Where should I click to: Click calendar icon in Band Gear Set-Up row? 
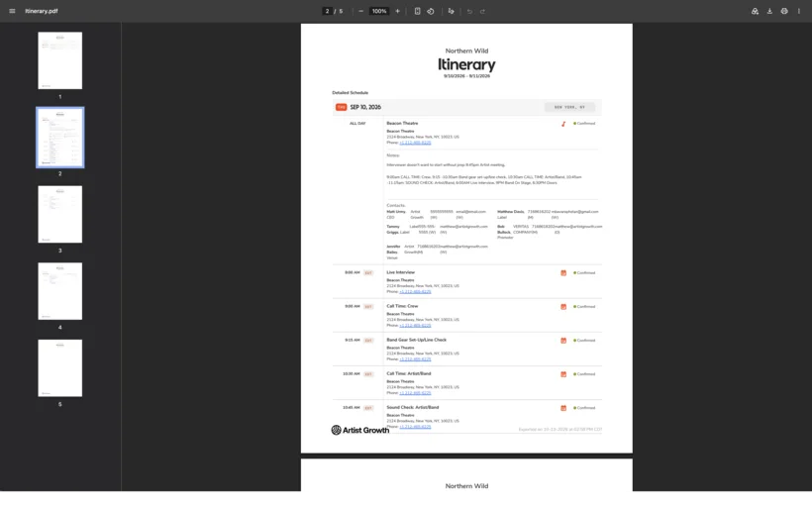point(563,341)
